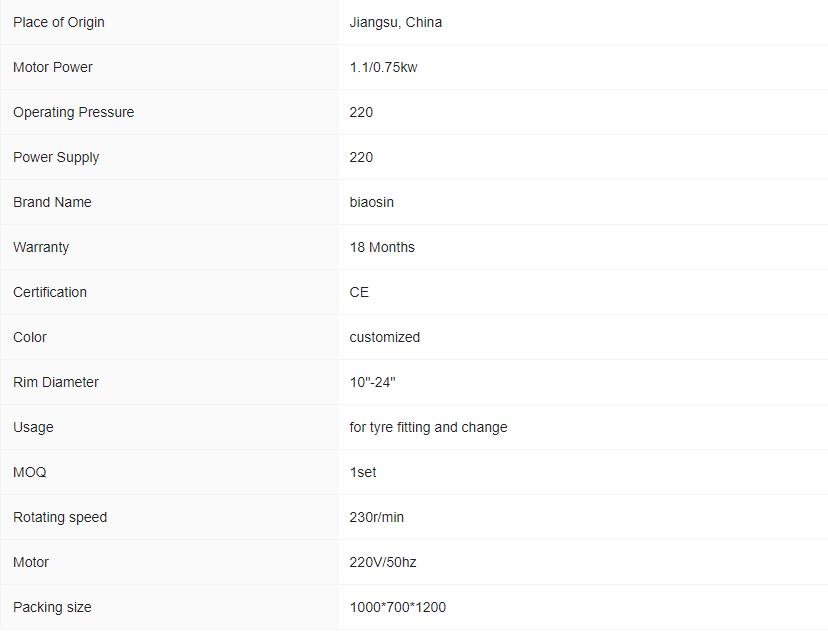Image resolution: width=828 pixels, height=632 pixels.
Task: Click the "230r/min" rotating speed value
Action: (376, 517)
